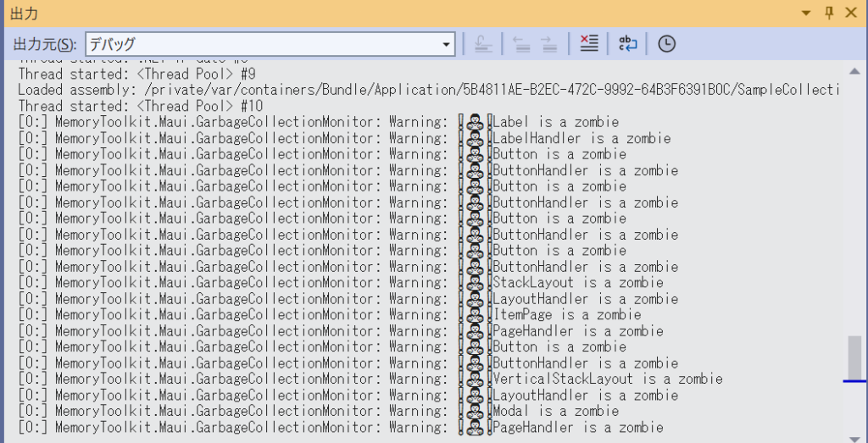The width and height of the screenshot is (868, 443).
Task: Click the 'Label is a zombie' line
Action: click(x=319, y=122)
